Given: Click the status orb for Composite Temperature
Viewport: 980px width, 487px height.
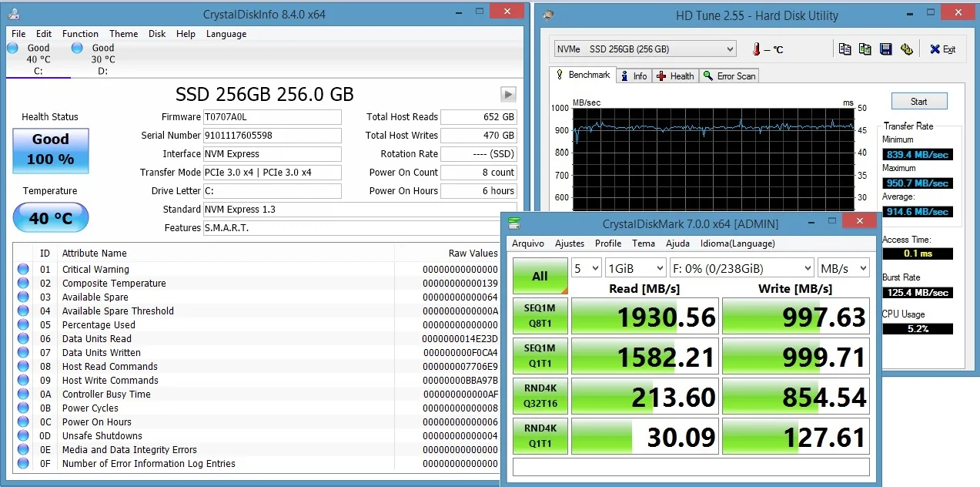Looking at the screenshot, I should click(x=23, y=284).
